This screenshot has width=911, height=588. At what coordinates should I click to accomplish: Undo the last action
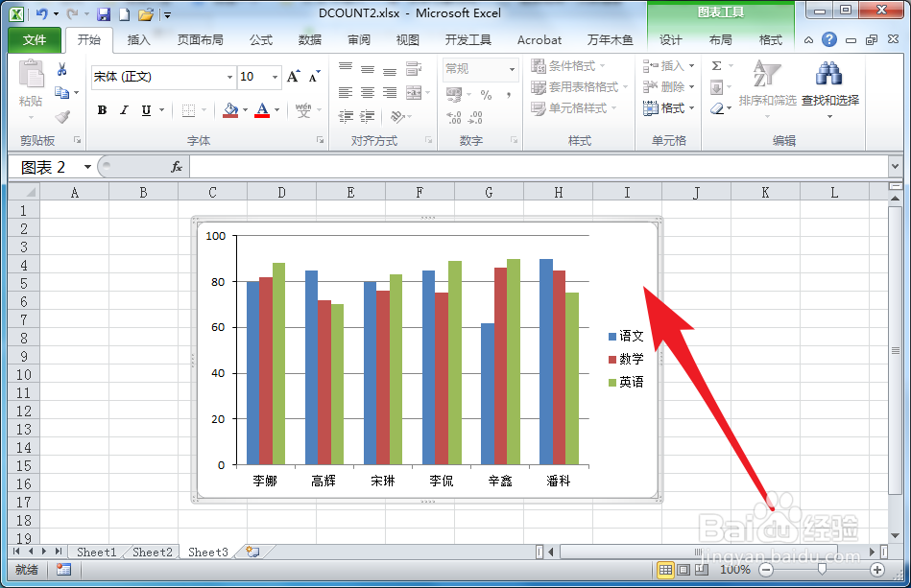coord(42,14)
